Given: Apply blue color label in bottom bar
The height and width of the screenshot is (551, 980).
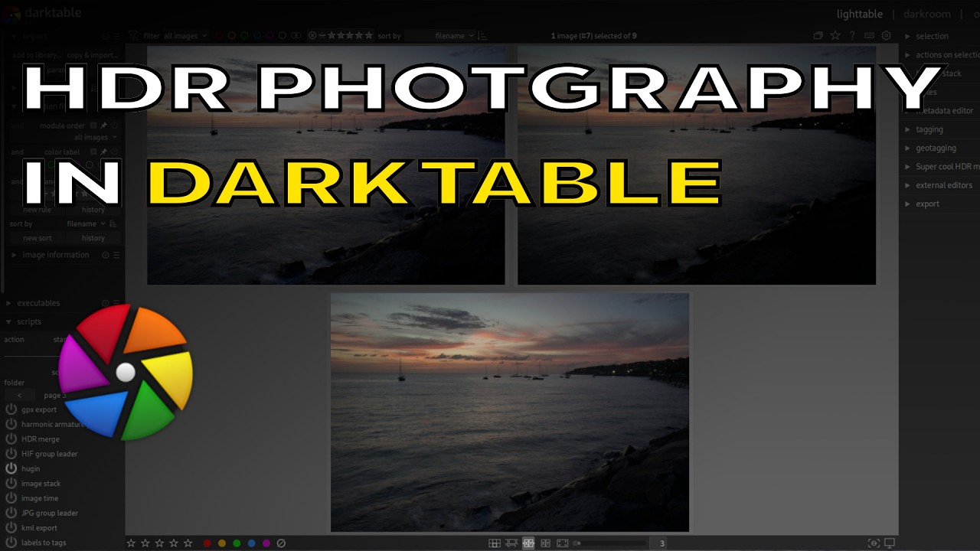Looking at the screenshot, I should [x=251, y=543].
